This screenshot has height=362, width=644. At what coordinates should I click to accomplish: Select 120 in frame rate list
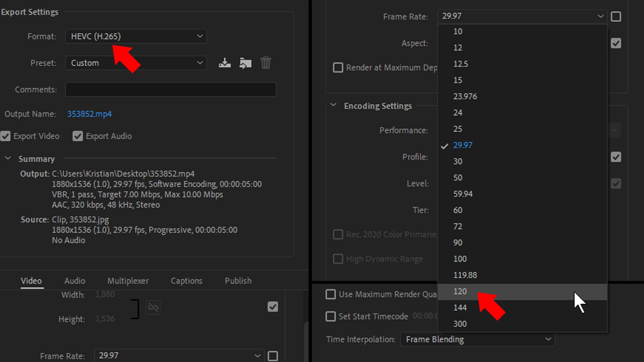(x=460, y=291)
